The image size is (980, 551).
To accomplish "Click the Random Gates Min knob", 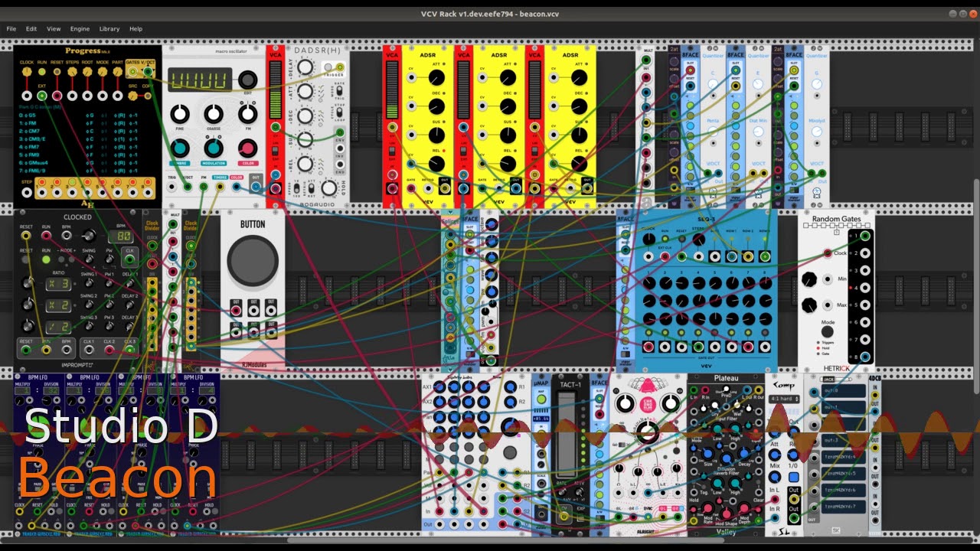I will (x=810, y=280).
